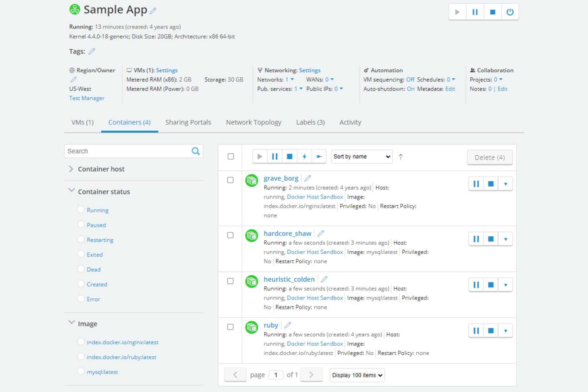Select the checkbox next to heuristic_colden
Viewport: 588px width, 392px height.
click(x=230, y=281)
